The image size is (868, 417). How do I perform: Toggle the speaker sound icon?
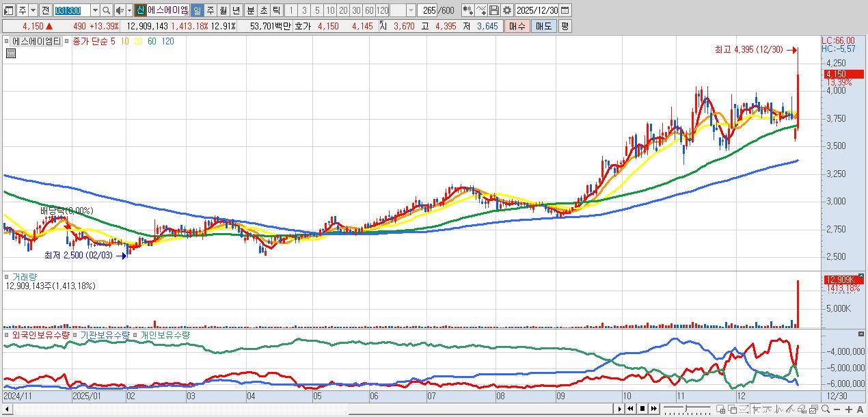pyautogui.click(x=119, y=10)
